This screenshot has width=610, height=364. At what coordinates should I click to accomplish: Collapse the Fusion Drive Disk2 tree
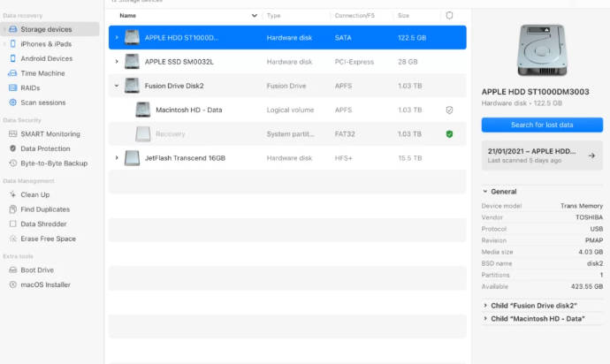click(117, 86)
